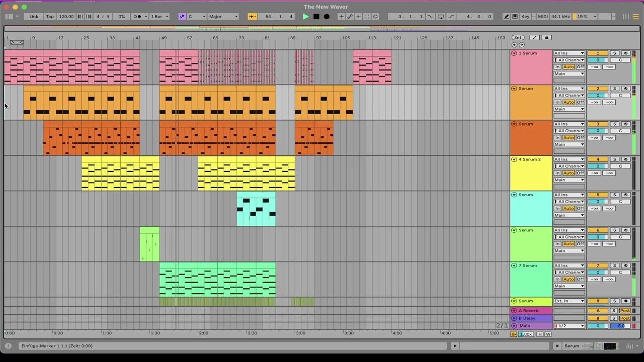The width and height of the screenshot is (644, 362).
Task: Click the Tap tempo button
Action: (x=50, y=17)
